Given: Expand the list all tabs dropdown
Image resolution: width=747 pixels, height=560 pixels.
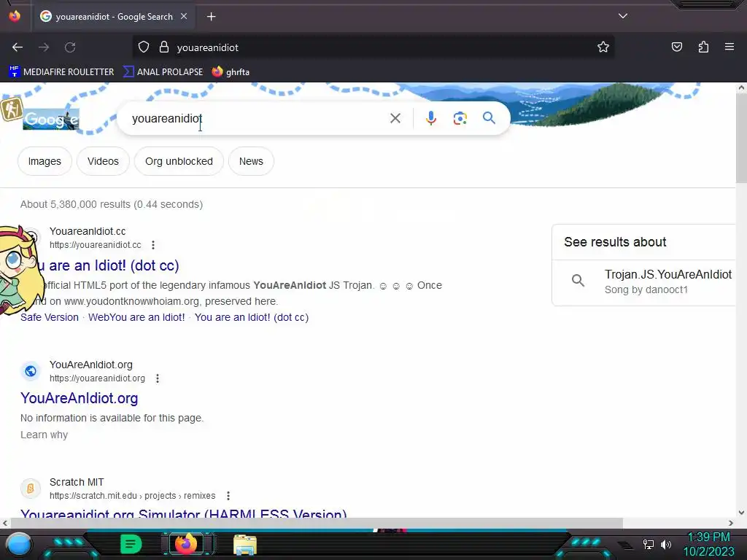Looking at the screenshot, I should (623, 16).
